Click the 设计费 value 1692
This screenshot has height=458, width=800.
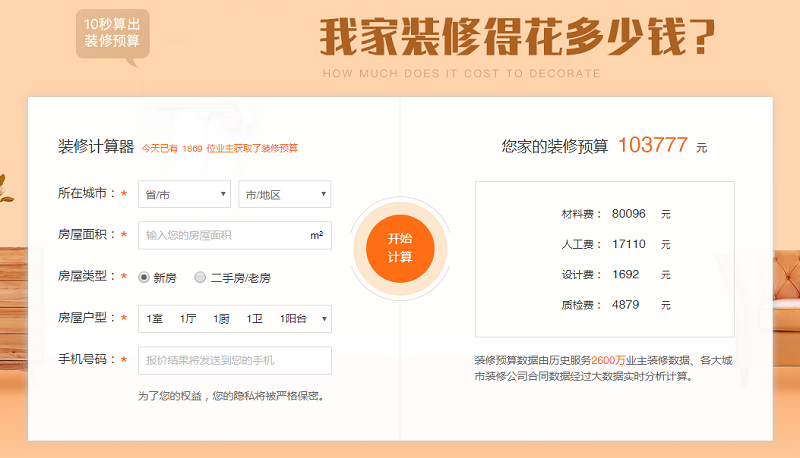click(x=626, y=274)
